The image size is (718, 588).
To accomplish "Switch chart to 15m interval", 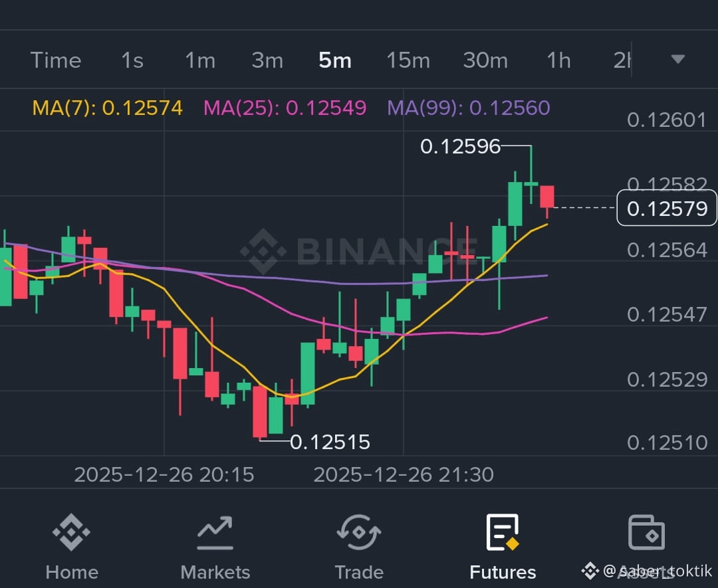I will tap(408, 60).
